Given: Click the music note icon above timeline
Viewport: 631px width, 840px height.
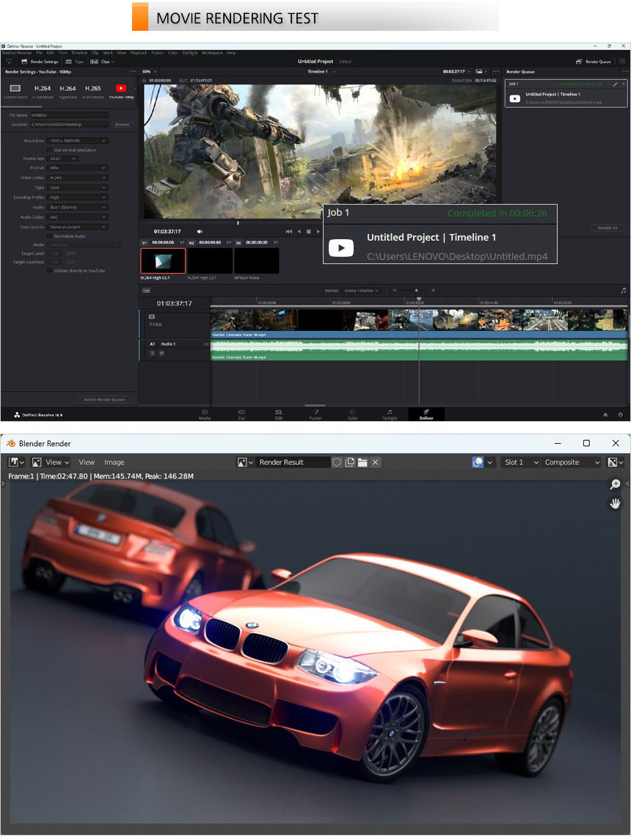Looking at the screenshot, I should pyautogui.click(x=623, y=291).
